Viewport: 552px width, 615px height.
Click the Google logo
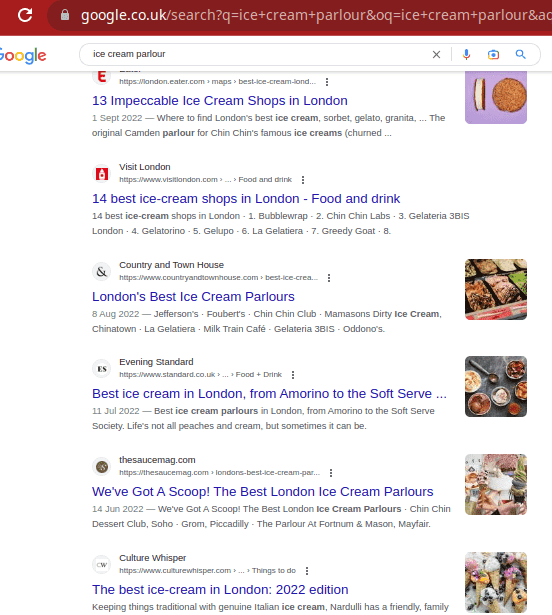(23, 55)
